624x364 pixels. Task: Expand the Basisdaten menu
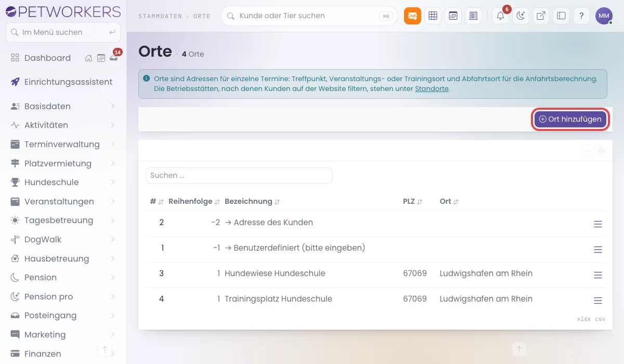[x=63, y=106]
